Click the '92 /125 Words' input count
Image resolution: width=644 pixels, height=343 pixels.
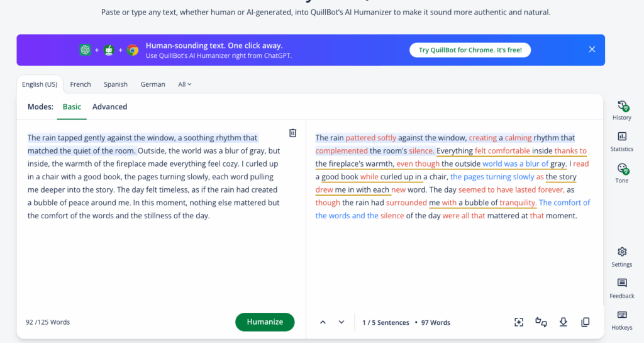[x=48, y=322]
